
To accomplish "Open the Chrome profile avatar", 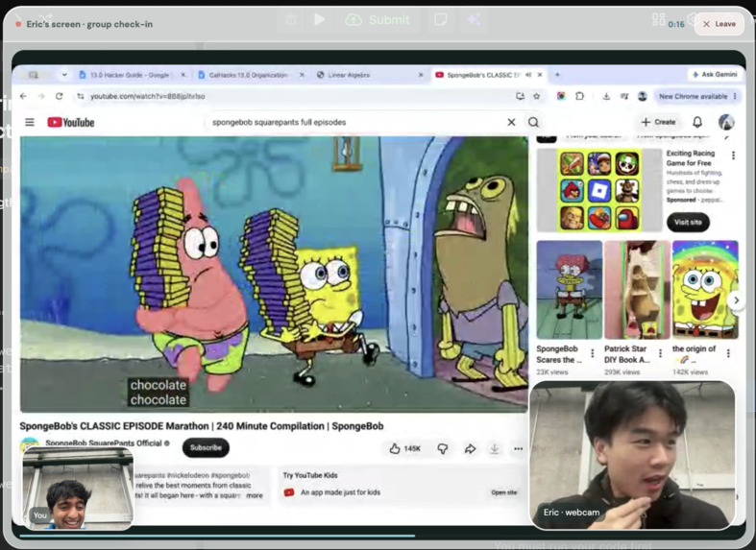I will tap(643, 96).
